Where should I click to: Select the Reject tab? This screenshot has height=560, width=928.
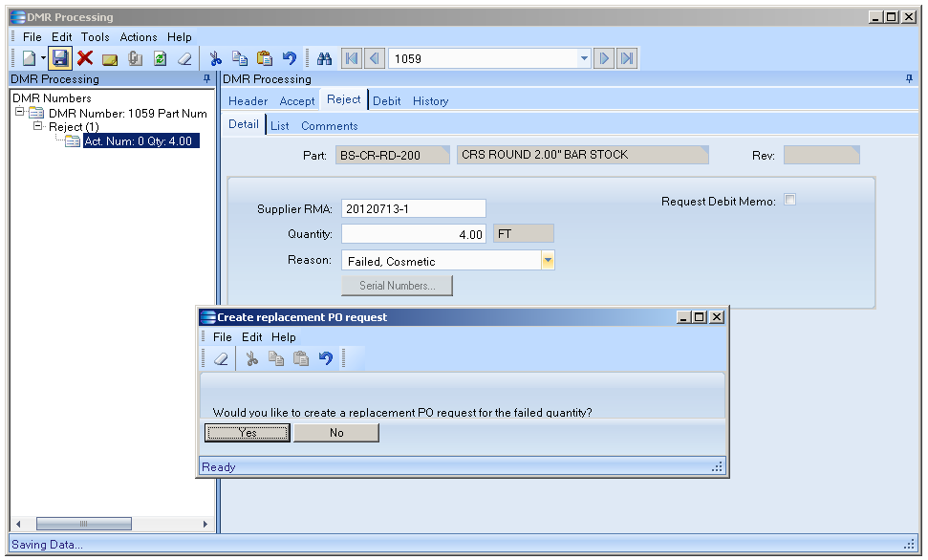343,99
